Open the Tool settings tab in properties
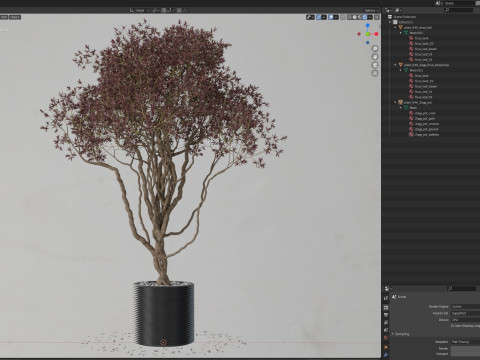The height and width of the screenshot is (360, 480). click(x=386, y=298)
